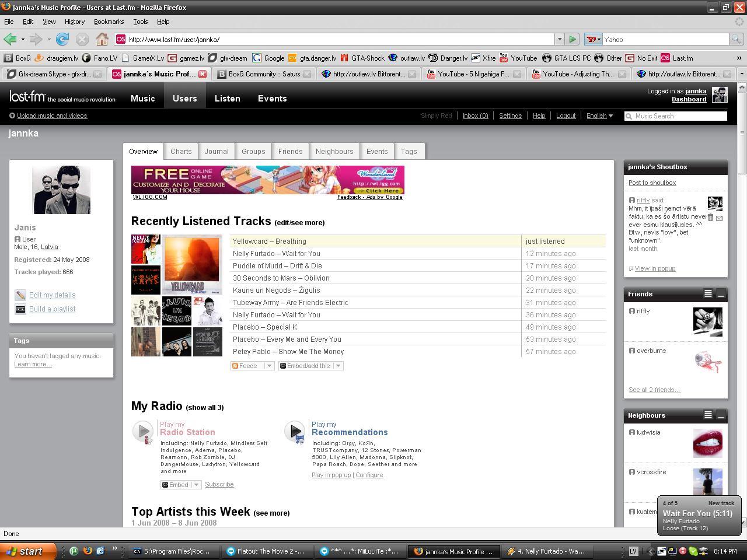This screenshot has width=747, height=560.
Task: Collapse the Friends panel
Action: pyautogui.click(x=721, y=294)
